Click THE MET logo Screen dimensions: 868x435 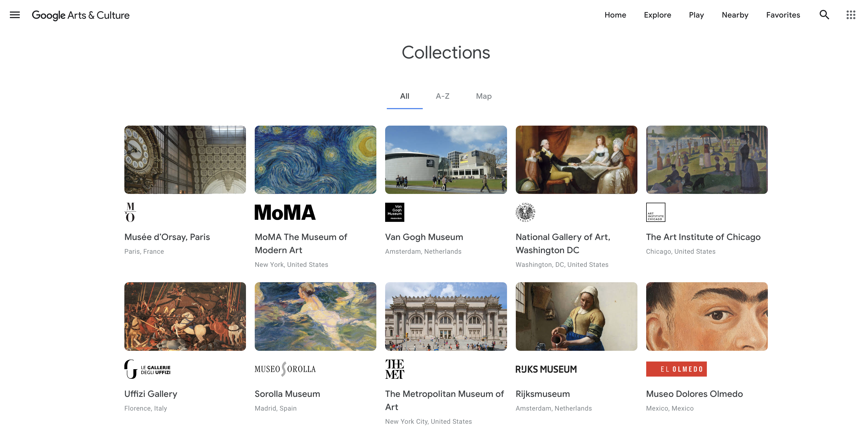pyautogui.click(x=394, y=369)
